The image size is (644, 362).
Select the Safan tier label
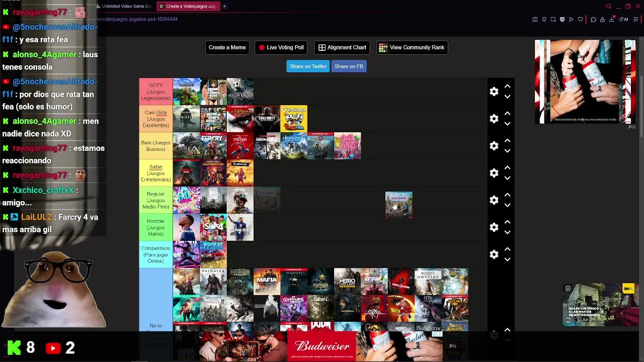click(156, 173)
